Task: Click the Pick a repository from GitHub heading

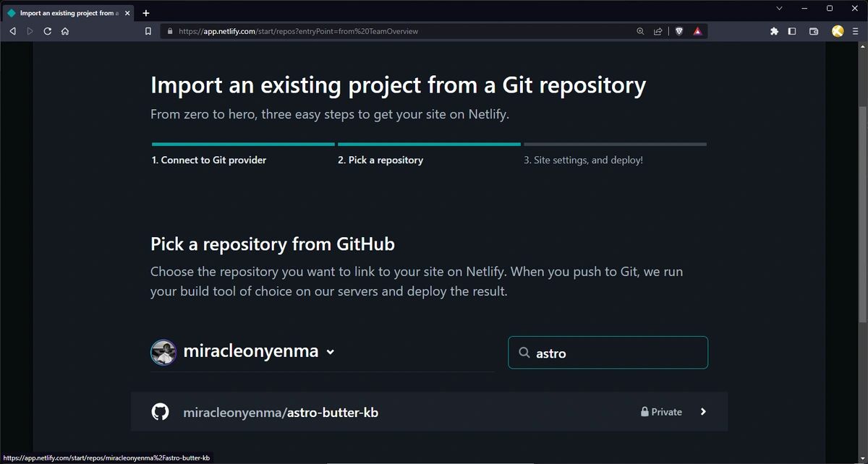Action: click(x=273, y=244)
